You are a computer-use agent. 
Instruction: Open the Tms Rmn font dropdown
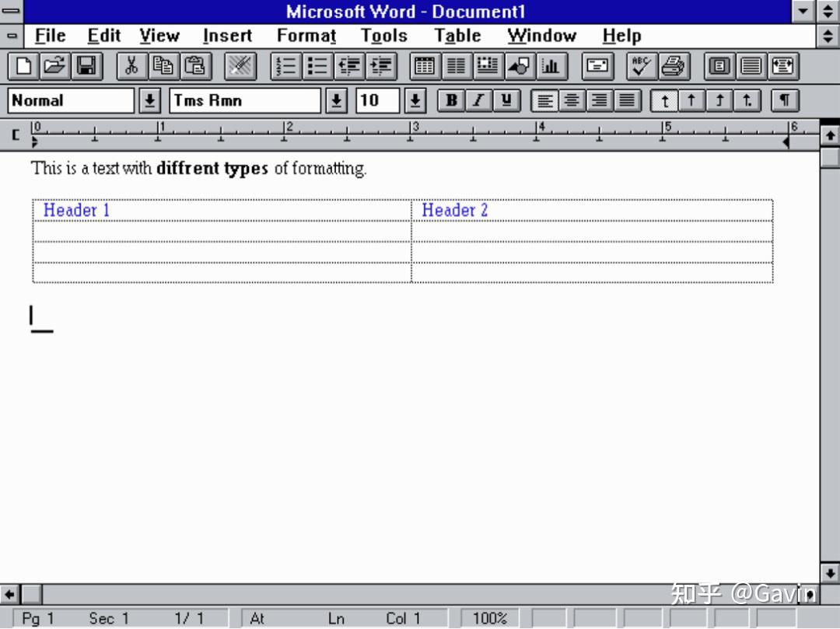(336, 100)
